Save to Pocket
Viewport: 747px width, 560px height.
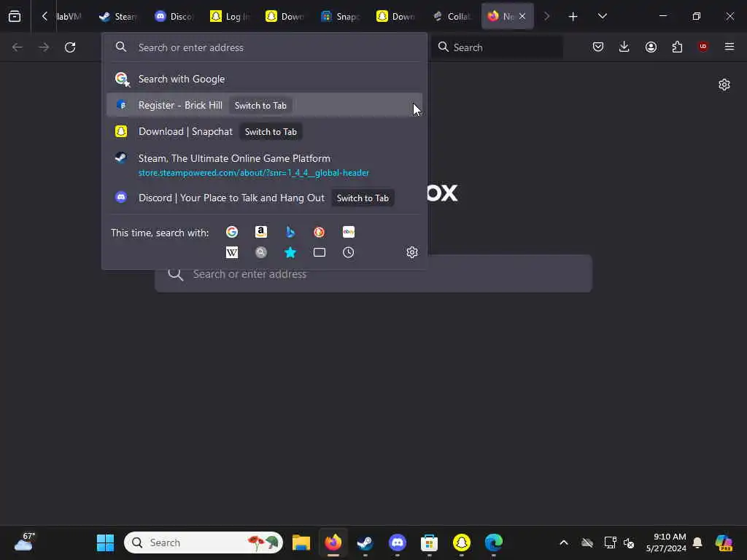click(x=598, y=47)
